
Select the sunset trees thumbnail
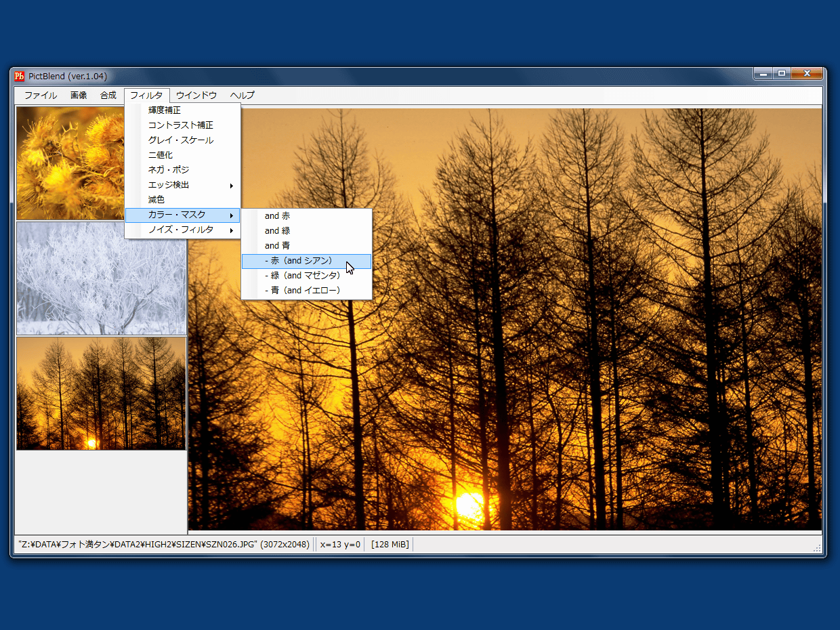pos(101,393)
